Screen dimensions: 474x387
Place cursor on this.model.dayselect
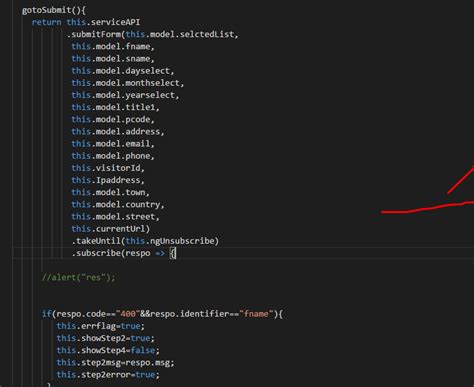pyautogui.click(x=123, y=71)
